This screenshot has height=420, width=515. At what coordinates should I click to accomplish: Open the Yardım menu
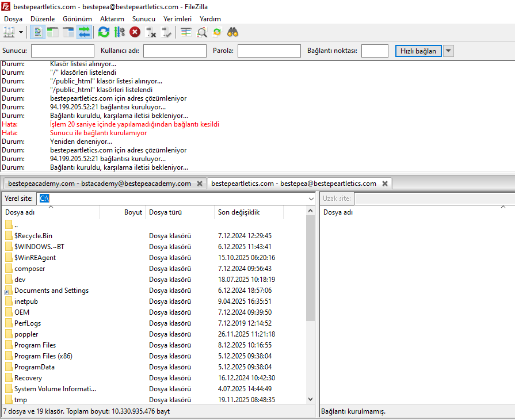pyautogui.click(x=210, y=19)
